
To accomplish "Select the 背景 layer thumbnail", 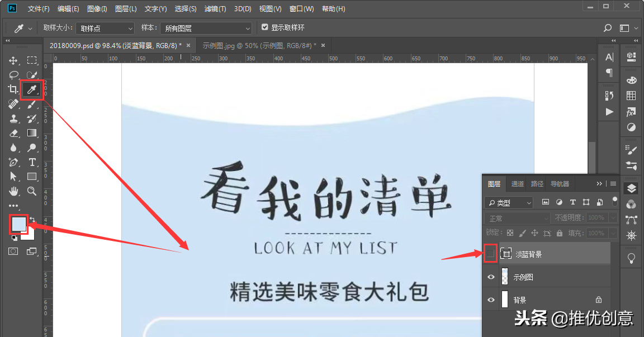I will [505, 300].
